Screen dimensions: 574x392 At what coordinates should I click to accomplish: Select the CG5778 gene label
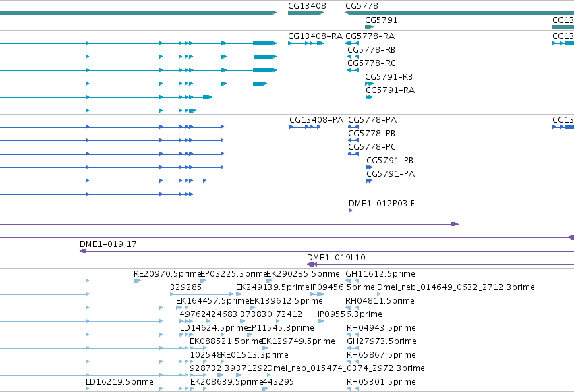362,6
